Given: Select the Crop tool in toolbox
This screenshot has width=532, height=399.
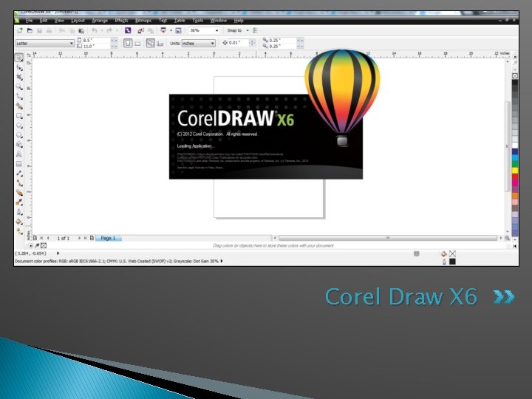Looking at the screenshot, I should coord(19,78).
